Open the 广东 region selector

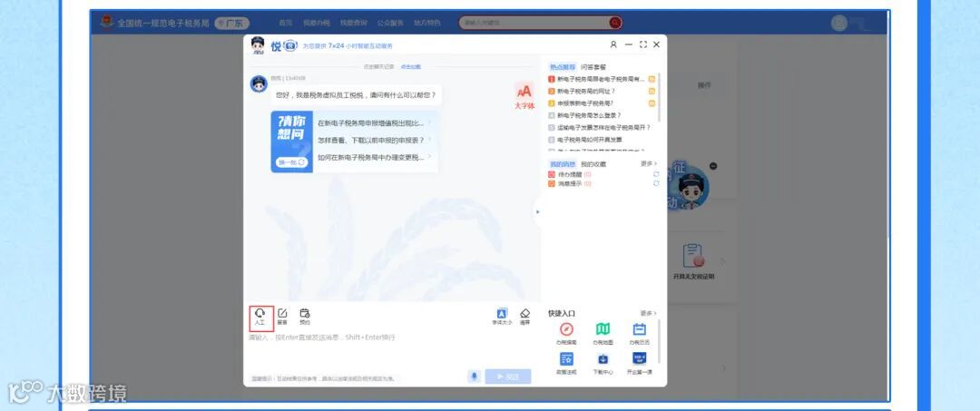pos(231,23)
